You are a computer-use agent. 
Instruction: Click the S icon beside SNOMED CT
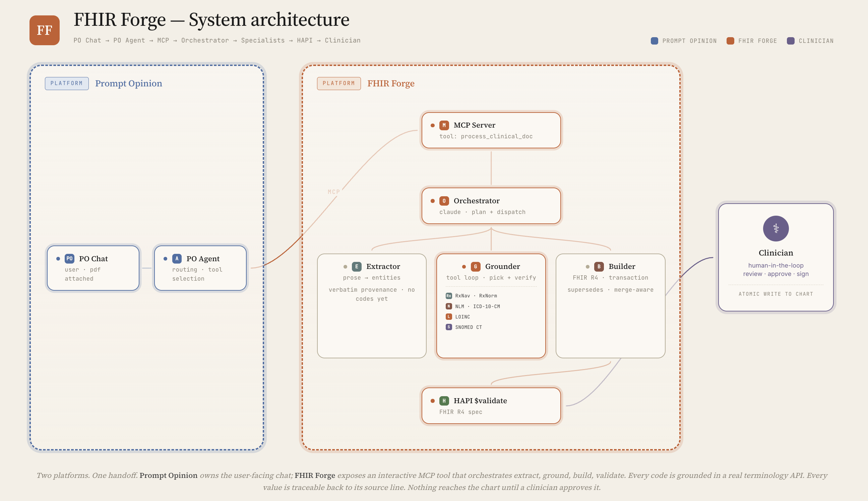pyautogui.click(x=449, y=327)
